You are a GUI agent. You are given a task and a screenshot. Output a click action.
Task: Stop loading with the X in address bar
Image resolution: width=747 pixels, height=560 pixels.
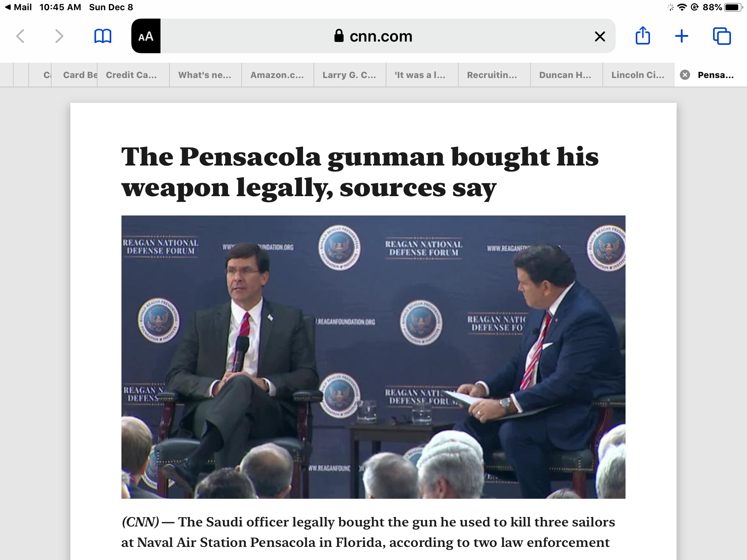pyautogui.click(x=600, y=36)
